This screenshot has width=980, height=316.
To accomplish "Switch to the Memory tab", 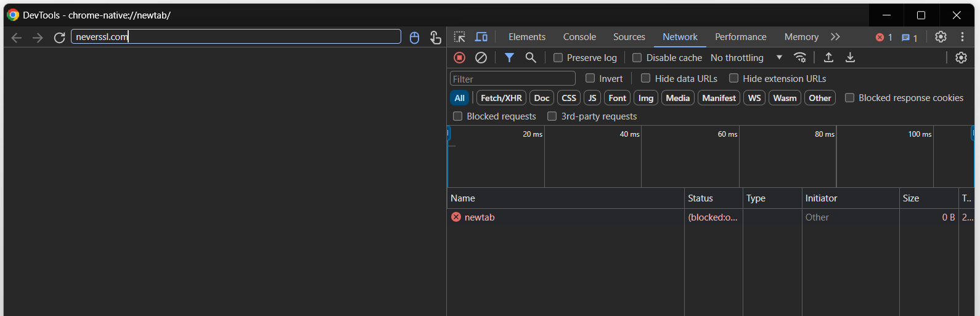I will click(801, 37).
